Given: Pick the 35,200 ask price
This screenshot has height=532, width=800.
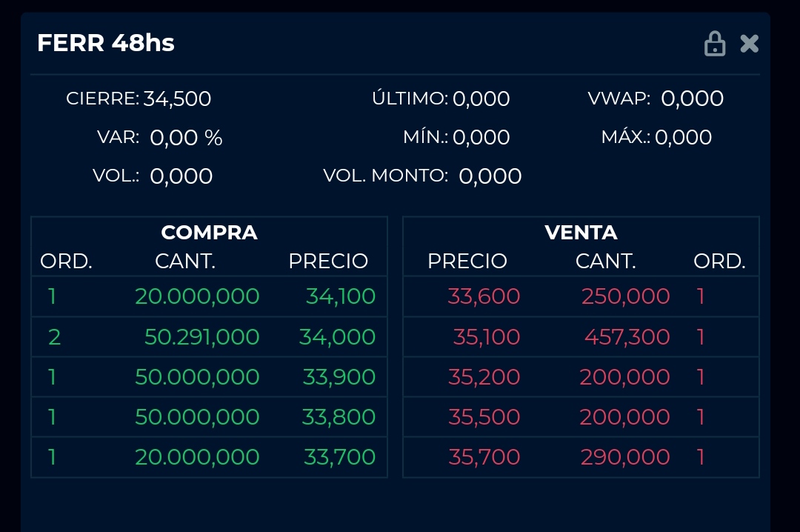Looking at the screenshot, I should (484, 377).
